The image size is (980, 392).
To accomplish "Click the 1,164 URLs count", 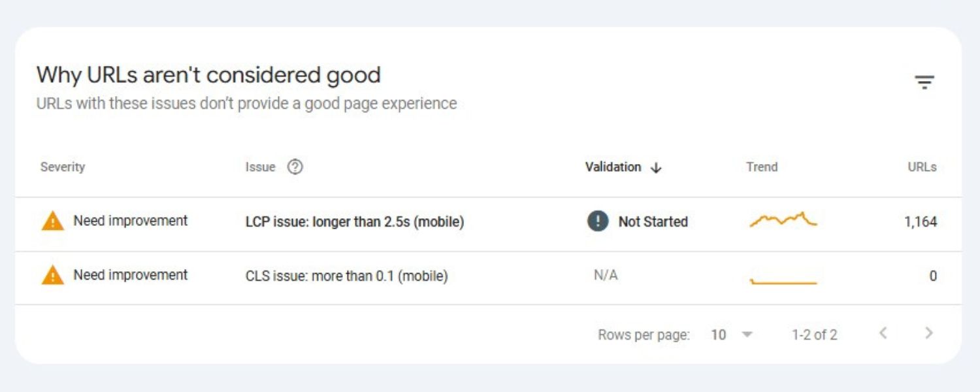I will (x=921, y=222).
